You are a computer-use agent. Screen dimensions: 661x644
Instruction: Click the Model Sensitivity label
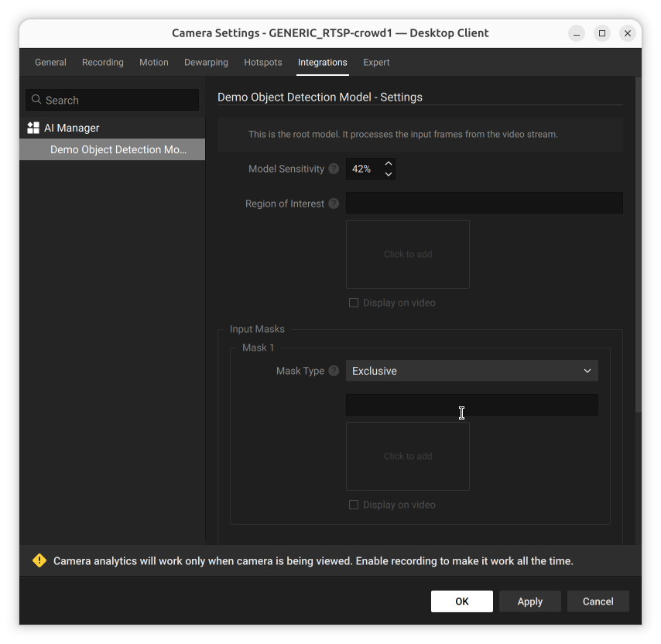286,169
